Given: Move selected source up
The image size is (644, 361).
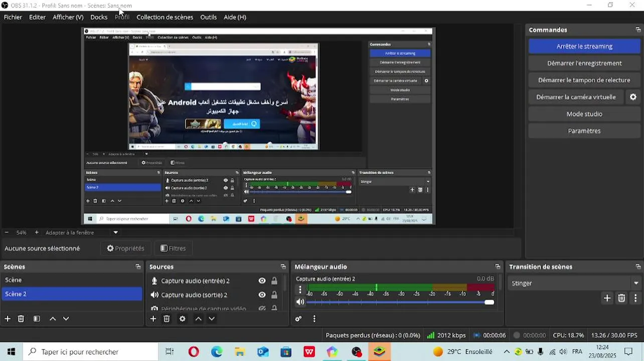Looking at the screenshot, I should (x=199, y=318).
